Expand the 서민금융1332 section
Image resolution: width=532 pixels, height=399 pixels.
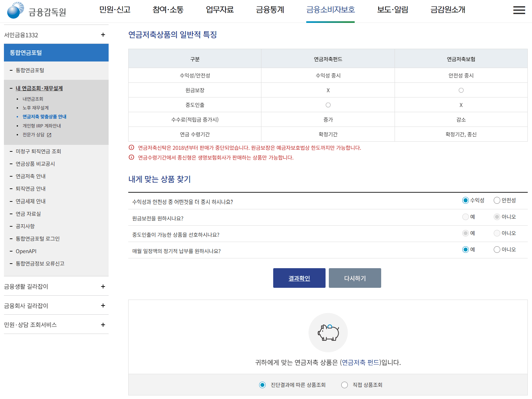pos(103,35)
